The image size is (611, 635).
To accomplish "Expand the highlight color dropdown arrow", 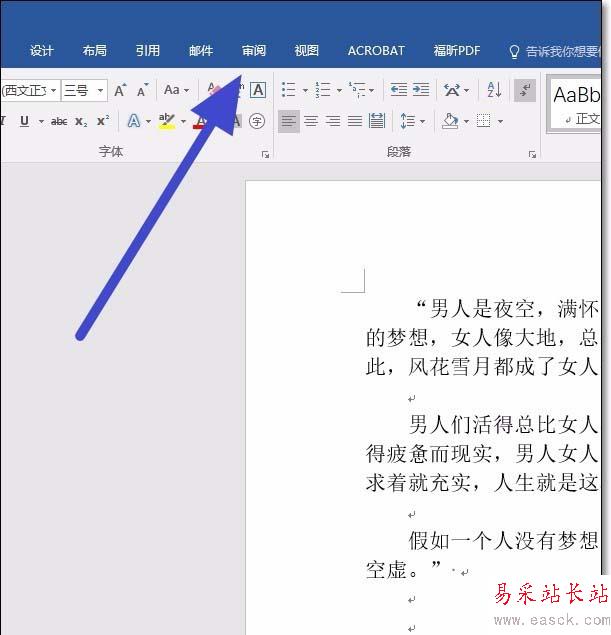I will (x=183, y=121).
